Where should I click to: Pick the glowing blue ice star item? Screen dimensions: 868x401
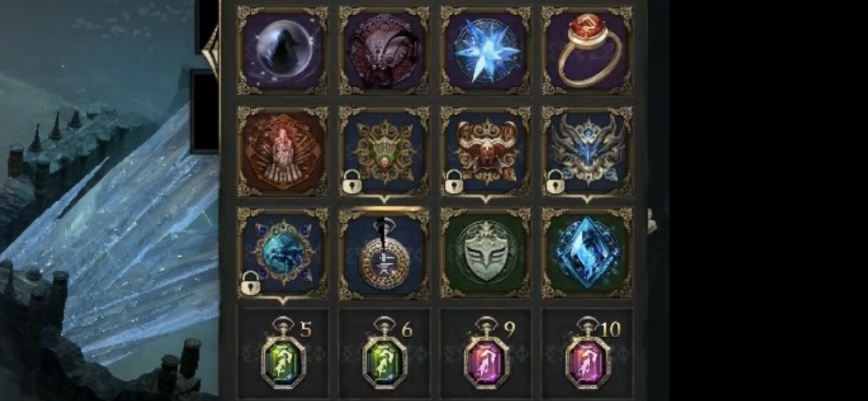coord(485,51)
